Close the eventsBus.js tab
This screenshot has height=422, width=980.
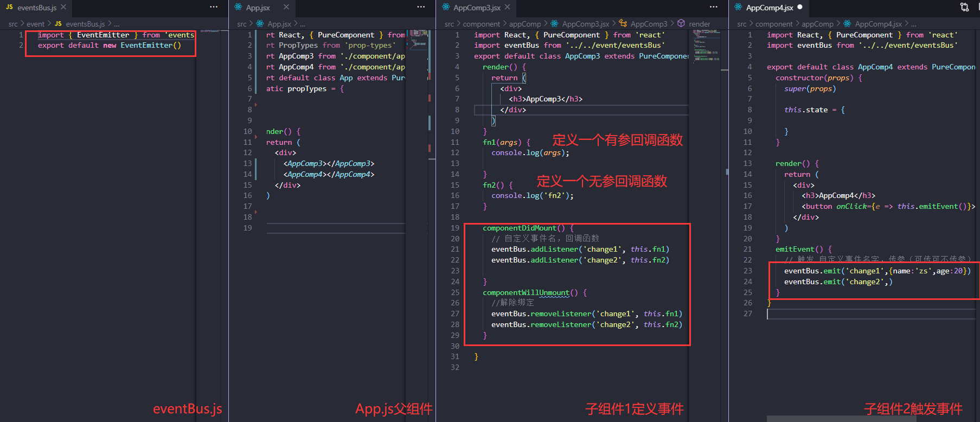coord(63,7)
